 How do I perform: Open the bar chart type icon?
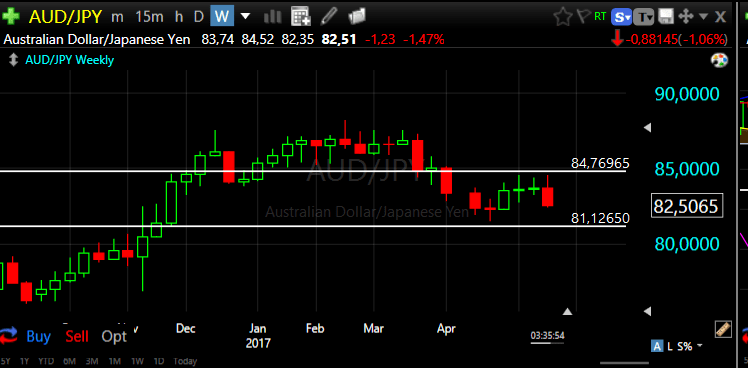pyautogui.click(x=272, y=17)
